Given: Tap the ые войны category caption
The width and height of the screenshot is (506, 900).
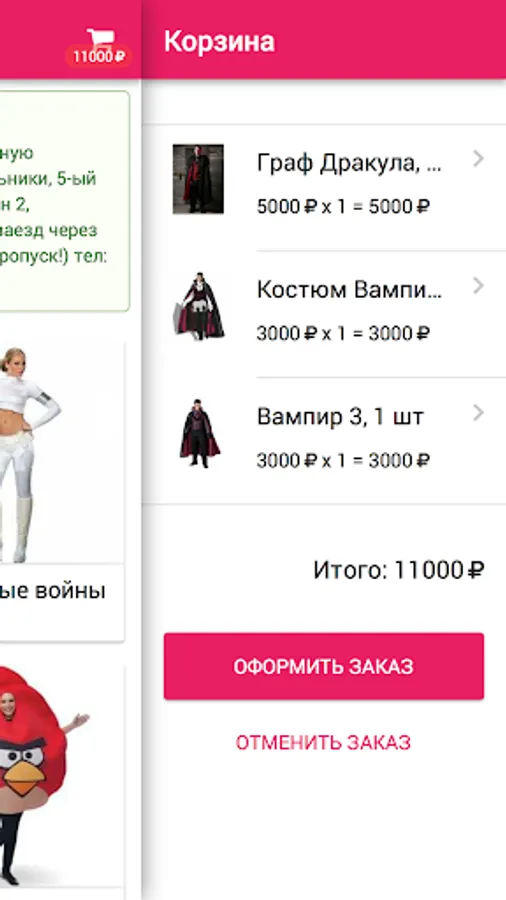Looking at the screenshot, I should (x=53, y=591).
